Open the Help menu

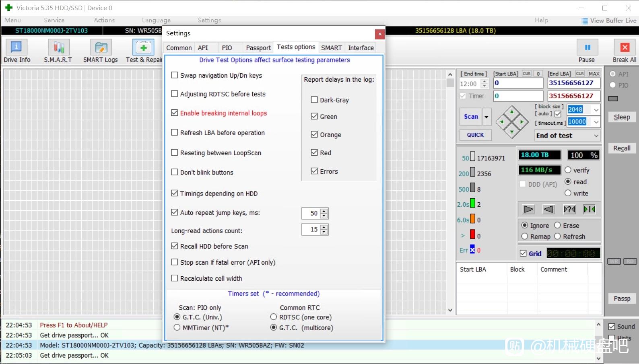(x=541, y=20)
